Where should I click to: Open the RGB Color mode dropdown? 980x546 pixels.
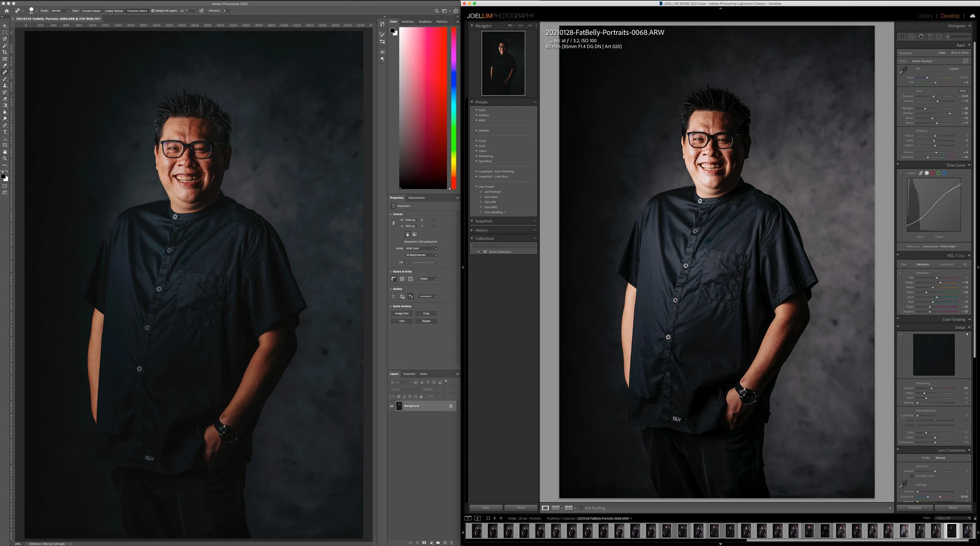point(421,248)
